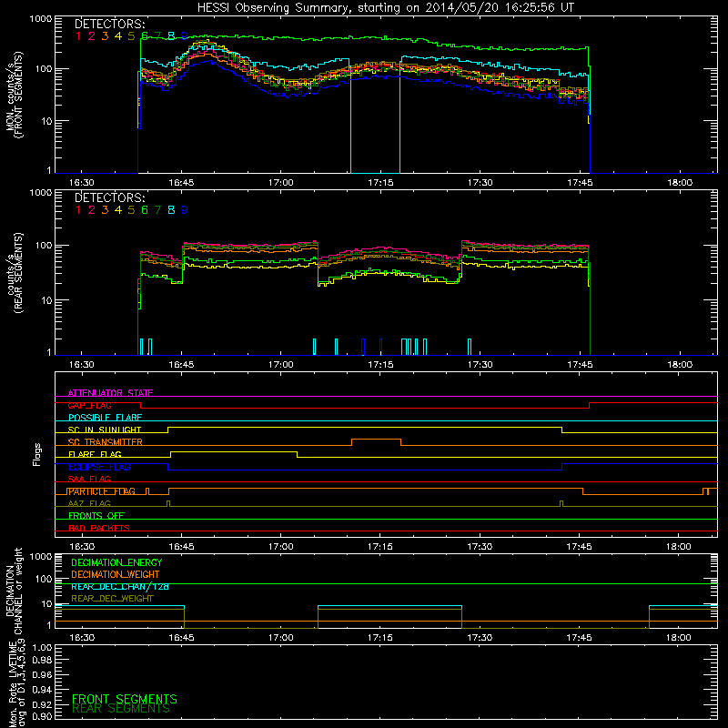Click 1000 value on front segments y-axis

point(40,19)
